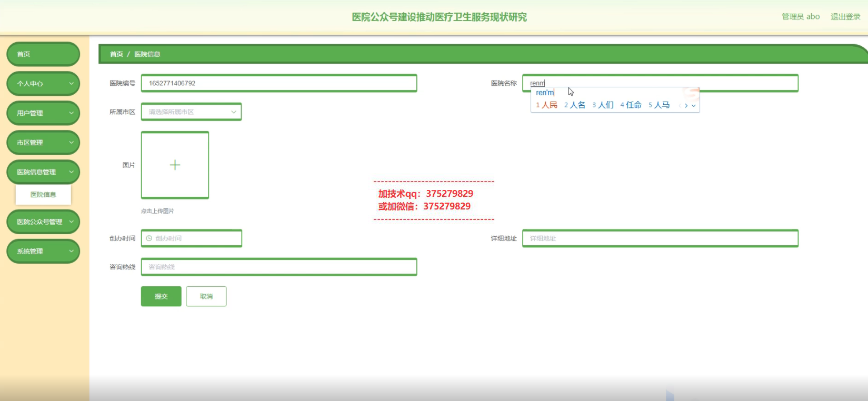Choose IME candidate 1 人民
The image size is (868, 401).
point(546,105)
